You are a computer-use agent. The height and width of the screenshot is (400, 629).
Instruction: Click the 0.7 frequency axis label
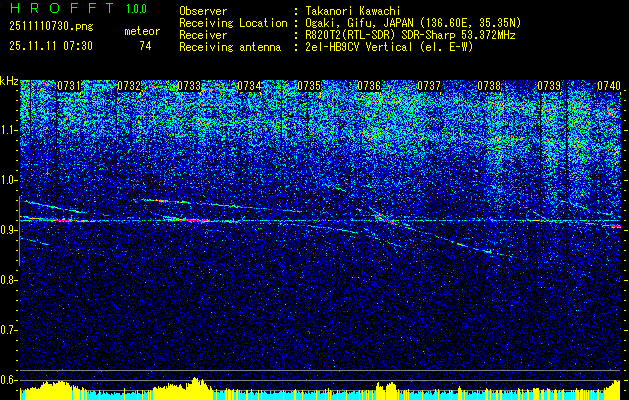(x=9, y=330)
